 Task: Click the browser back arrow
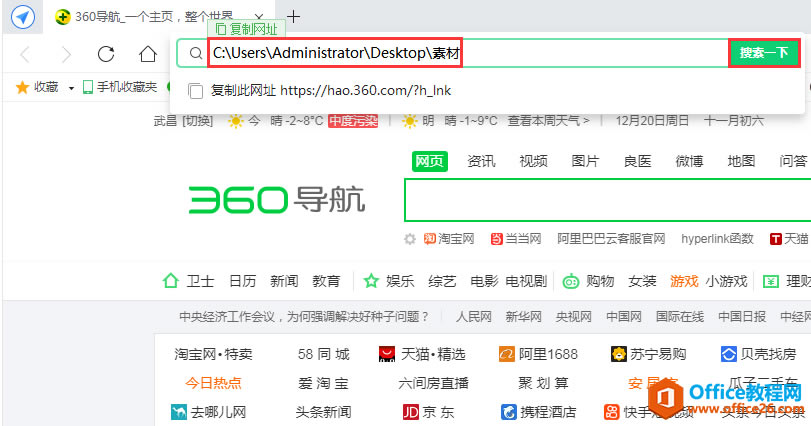click(x=25, y=54)
